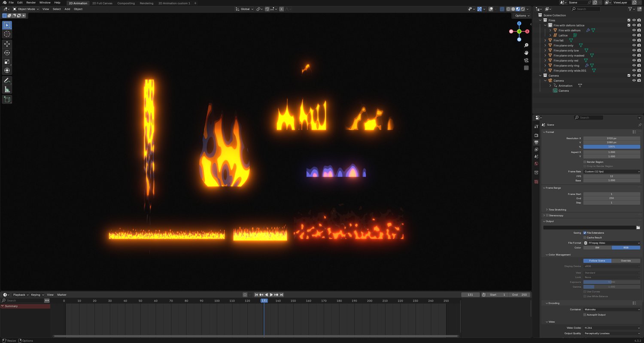Click the Resolution percentage slider
This screenshot has width=644, height=343.
click(612, 147)
